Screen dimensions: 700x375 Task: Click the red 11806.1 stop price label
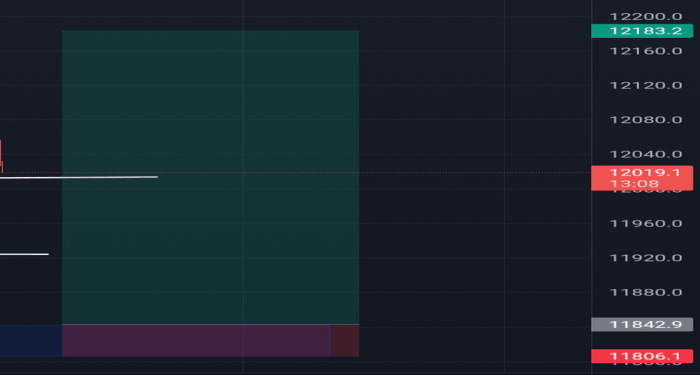[642, 356]
